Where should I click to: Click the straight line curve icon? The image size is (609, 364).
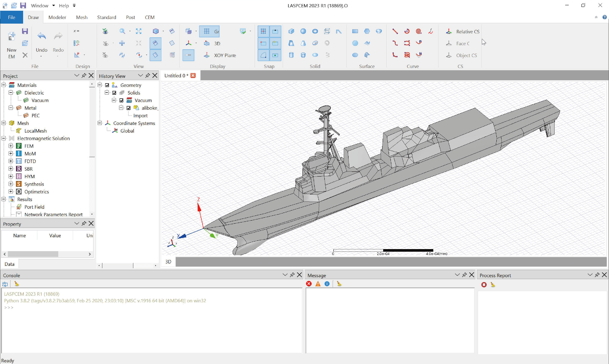click(x=395, y=31)
